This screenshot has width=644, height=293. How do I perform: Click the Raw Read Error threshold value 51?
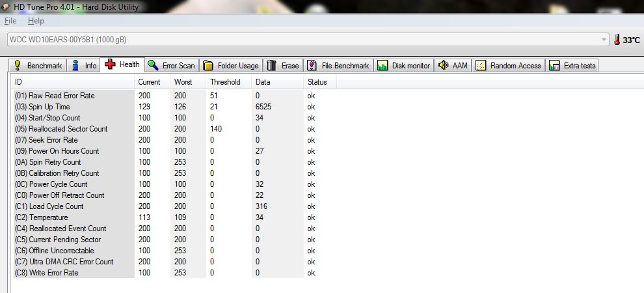[214, 96]
